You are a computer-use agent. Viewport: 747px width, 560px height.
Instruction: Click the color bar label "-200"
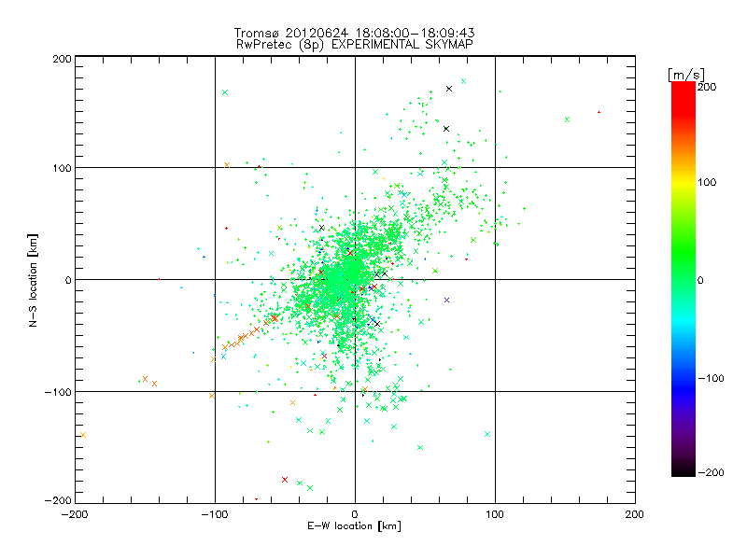[711, 472]
